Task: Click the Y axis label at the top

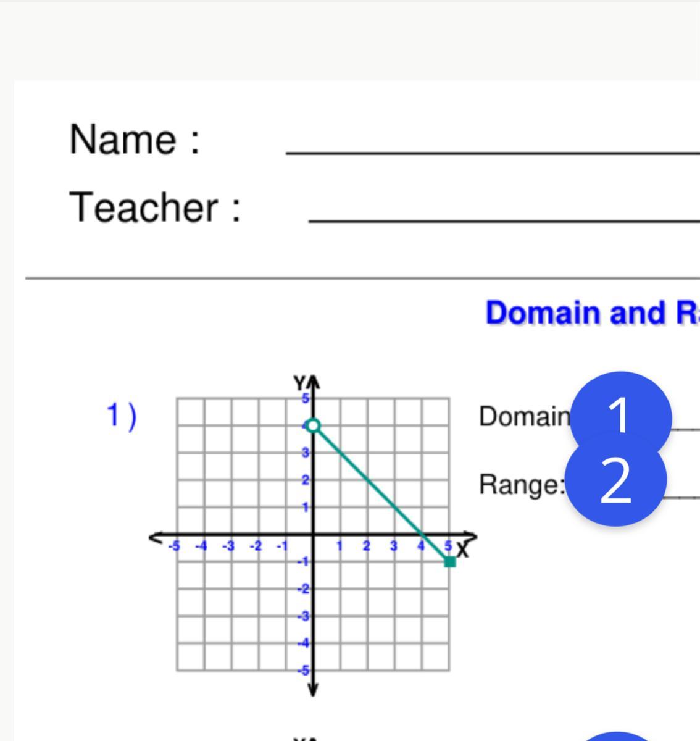Action: click(300, 384)
